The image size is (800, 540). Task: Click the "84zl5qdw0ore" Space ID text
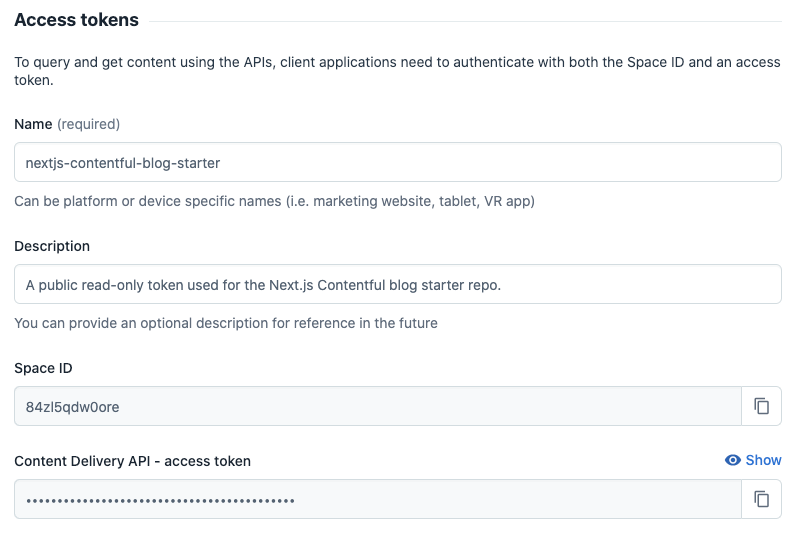[x=73, y=406]
